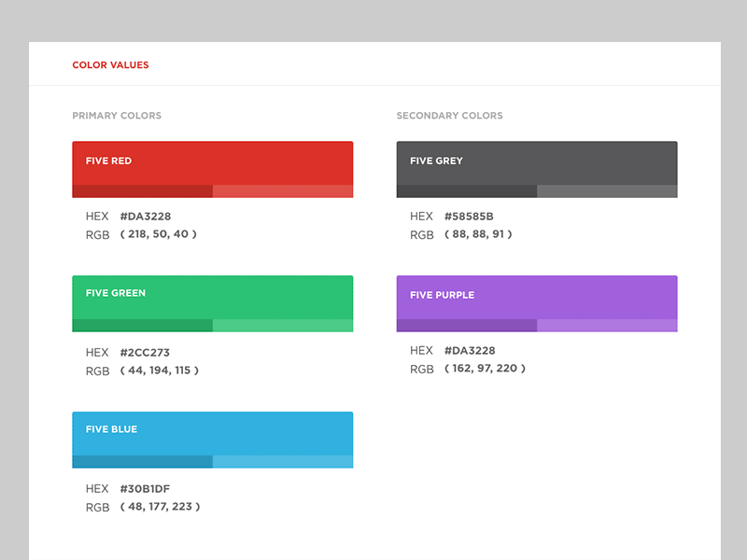Click the HEX label under Five Purple

coord(422,351)
